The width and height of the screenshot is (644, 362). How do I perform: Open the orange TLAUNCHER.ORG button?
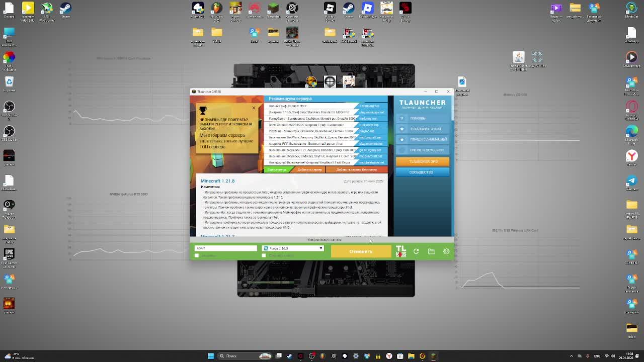click(x=423, y=161)
